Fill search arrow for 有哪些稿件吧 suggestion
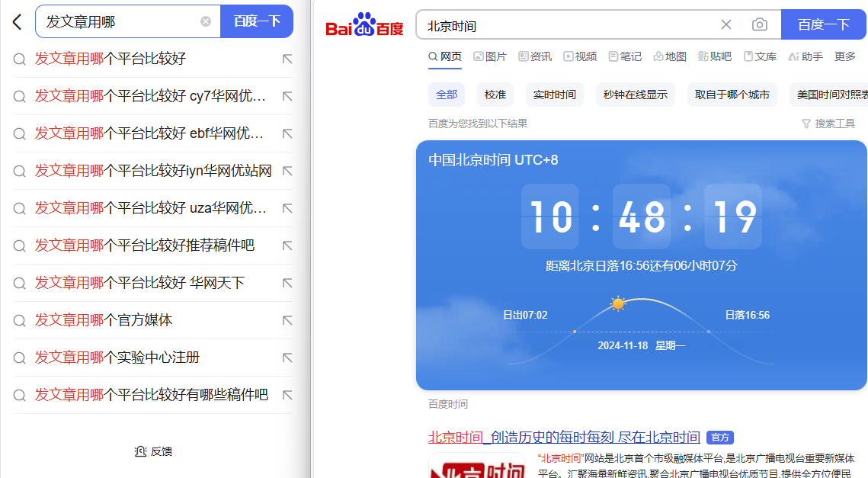 (287, 396)
